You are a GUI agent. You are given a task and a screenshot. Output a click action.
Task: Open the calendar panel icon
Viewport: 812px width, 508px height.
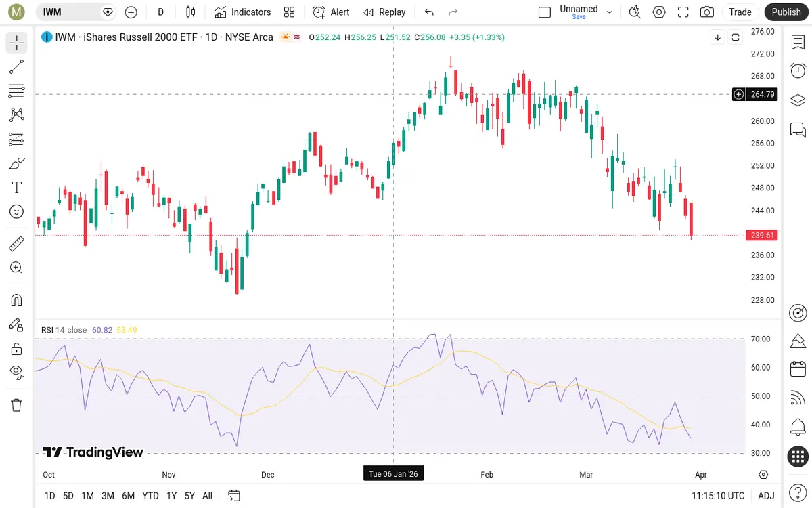(x=798, y=369)
